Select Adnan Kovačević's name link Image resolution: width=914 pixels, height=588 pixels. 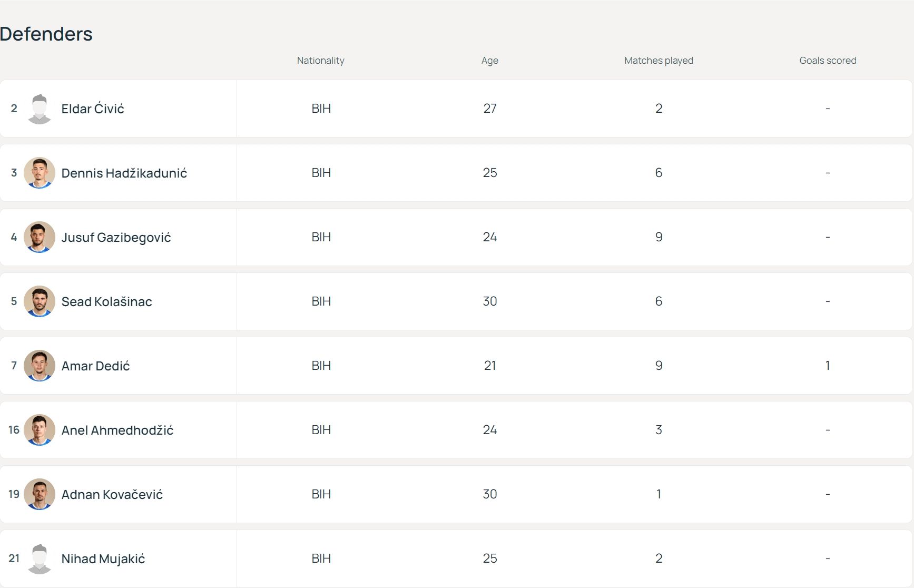(x=112, y=495)
